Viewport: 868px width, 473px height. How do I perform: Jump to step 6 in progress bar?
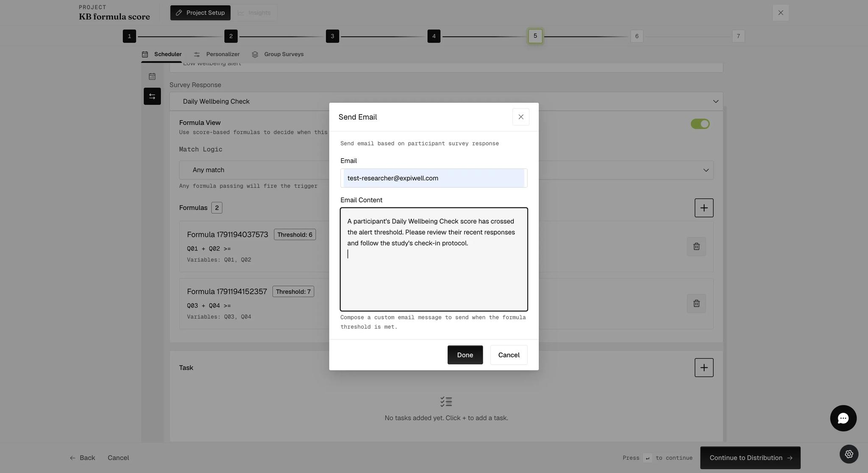[x=637, y=36]
